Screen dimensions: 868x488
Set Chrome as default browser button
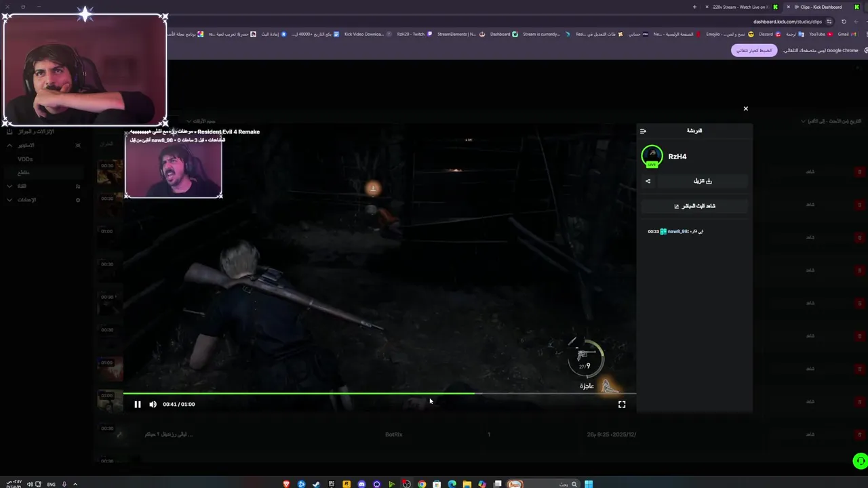coord(754,50)
